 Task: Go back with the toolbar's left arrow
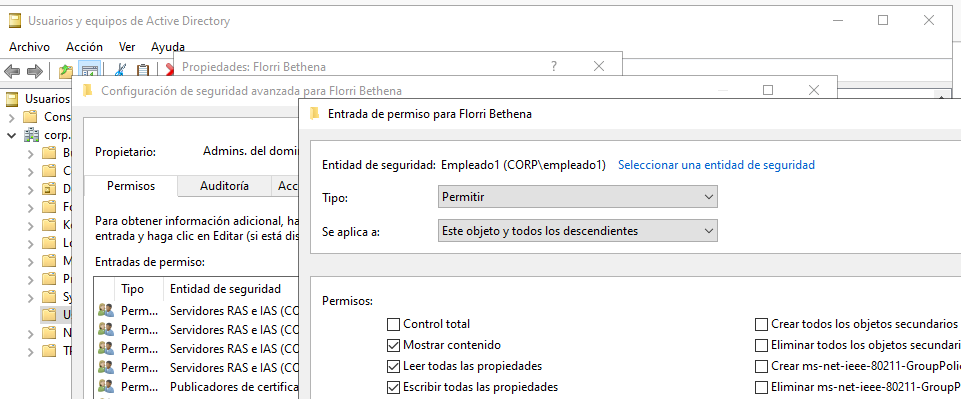click(x=12, y=71)
